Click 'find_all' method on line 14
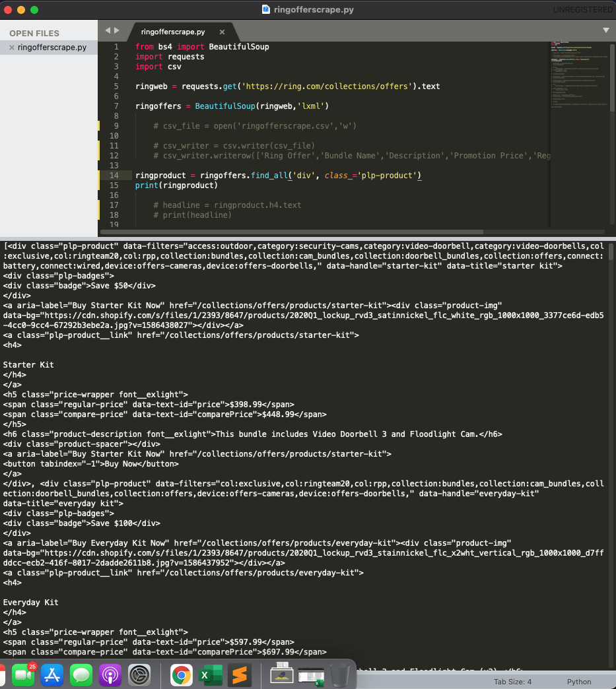This screenshot has width=616, height=689. [x=269, y=176]
